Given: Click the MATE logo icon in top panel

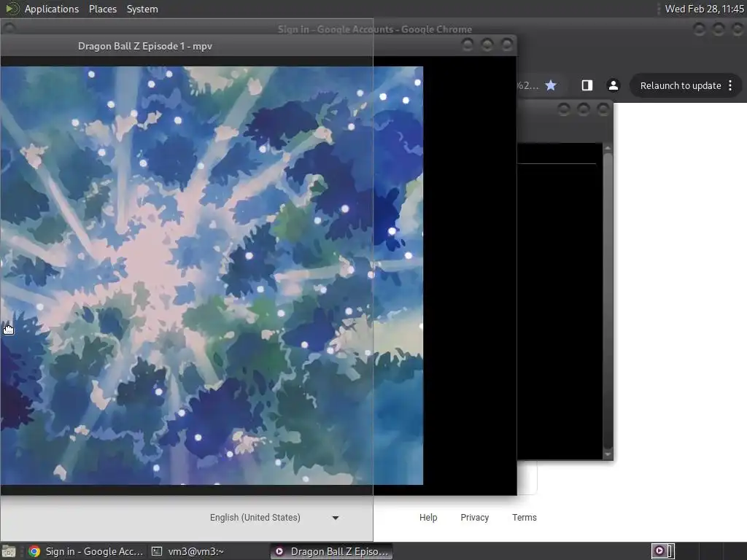Looking at the screenshot, I should pos(12,9).
